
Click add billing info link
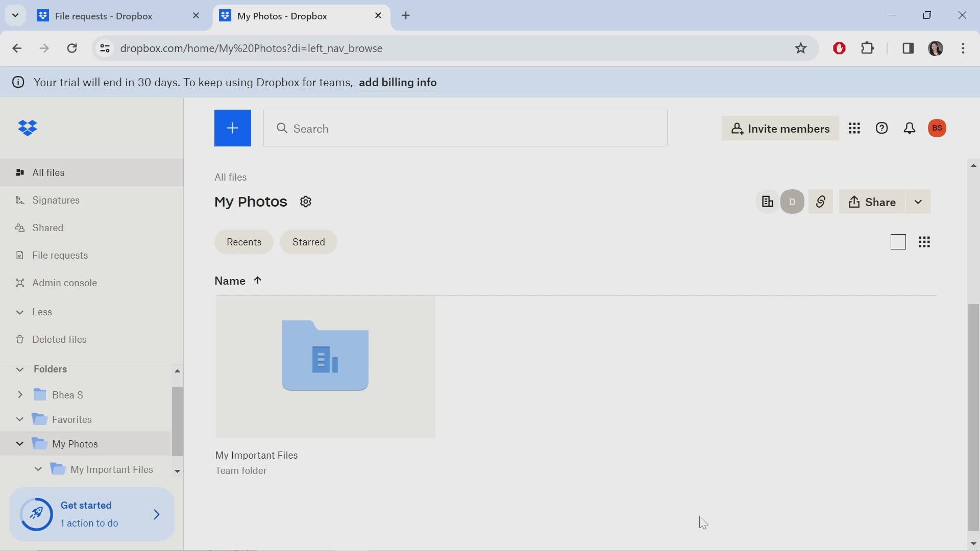(x=398, y=82)
